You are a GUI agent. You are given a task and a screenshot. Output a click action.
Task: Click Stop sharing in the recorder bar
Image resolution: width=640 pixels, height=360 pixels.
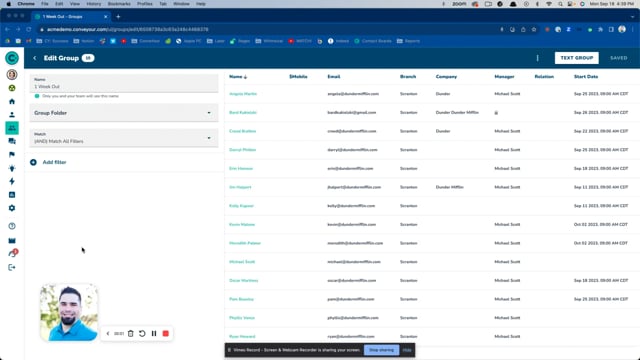pos(382,350)
